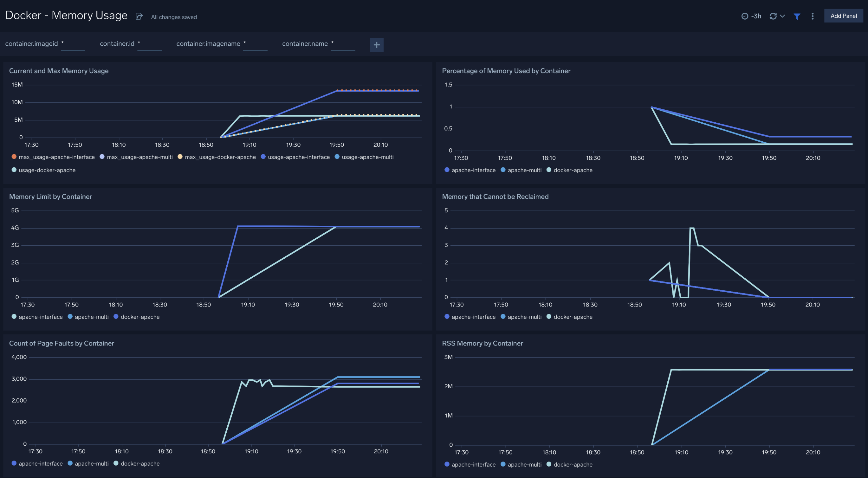Click the container.imagename input field
The image size is (868, 478).
tap(256, 43)
